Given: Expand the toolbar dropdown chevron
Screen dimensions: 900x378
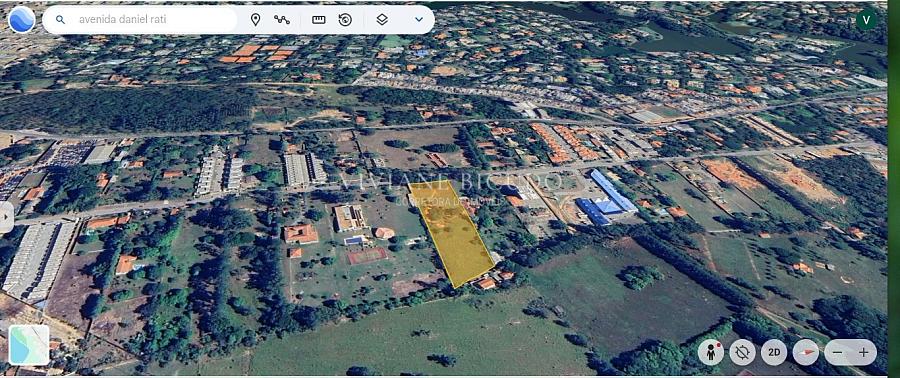Looking at the screenshot, I should tap(419, 20).
